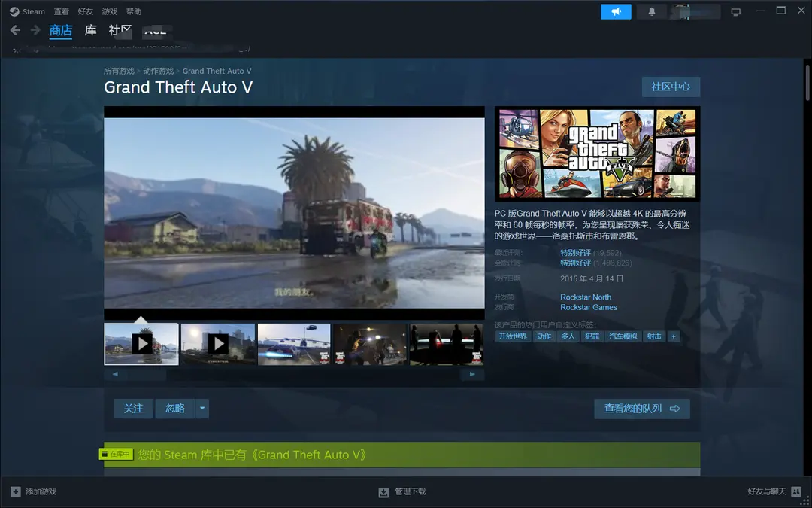Click the 忽略 ignore button
Viewport: 812px width, 508px height.
175,409
